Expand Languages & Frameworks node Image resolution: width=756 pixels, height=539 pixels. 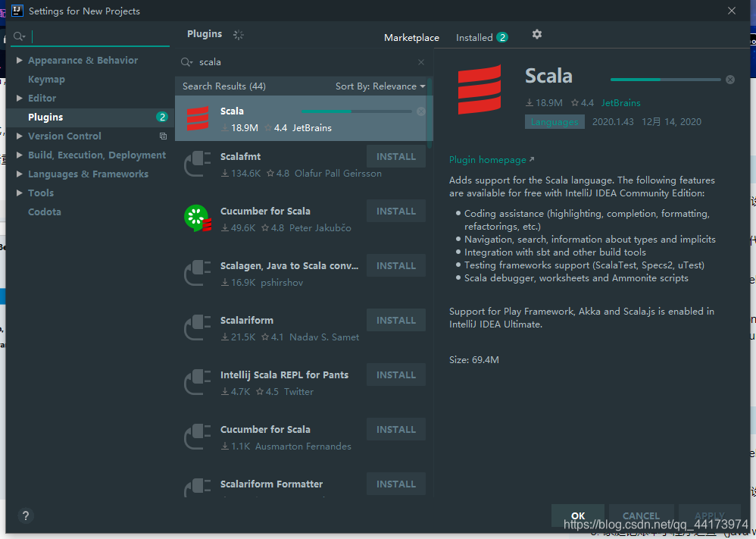tap(19, 174)
